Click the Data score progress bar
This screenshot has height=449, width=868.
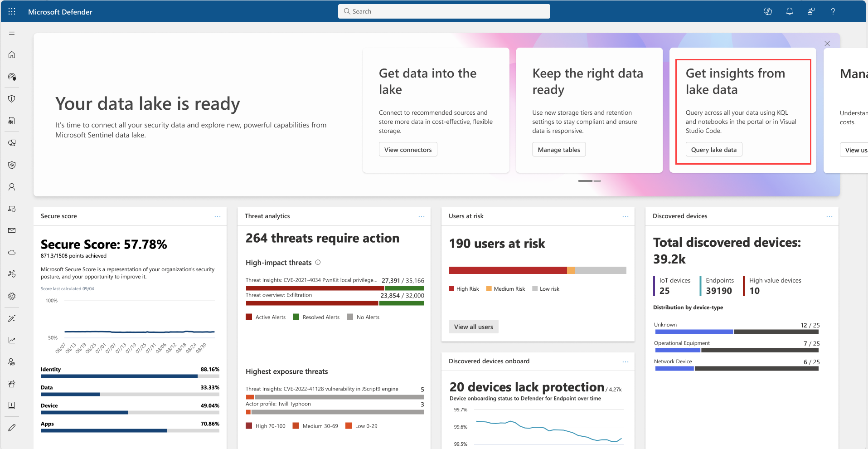[130, 394]
